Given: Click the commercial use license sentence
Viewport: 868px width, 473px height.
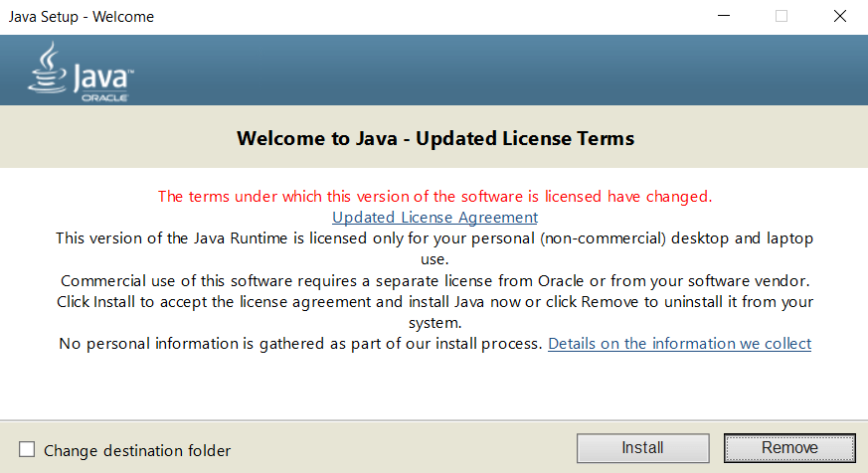Looking at the screenshot, I should pos(434,280).
